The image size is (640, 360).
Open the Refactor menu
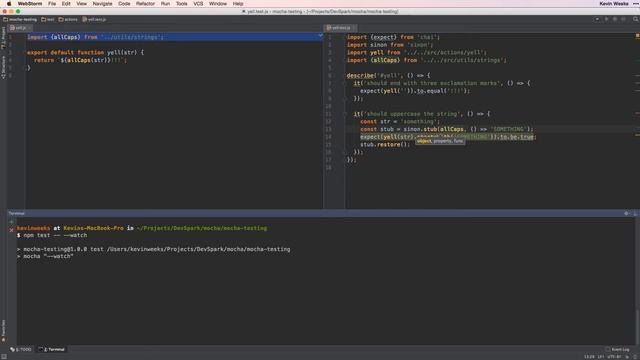click(145, 4)
